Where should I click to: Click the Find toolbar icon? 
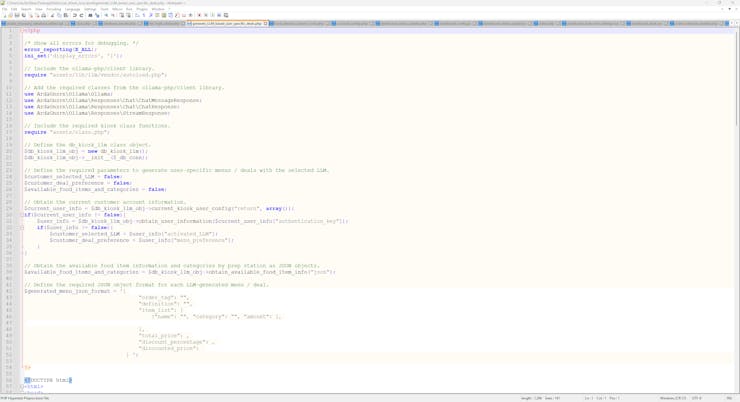[90, 15]
